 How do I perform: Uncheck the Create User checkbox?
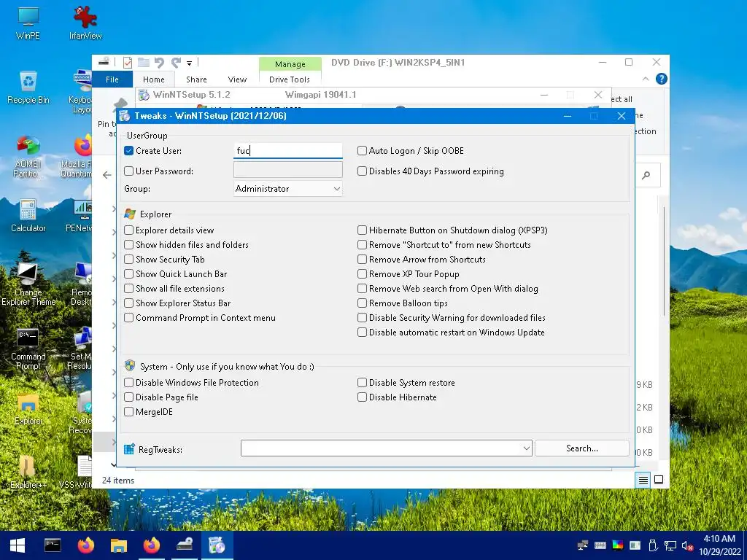[x=128, y=151]
